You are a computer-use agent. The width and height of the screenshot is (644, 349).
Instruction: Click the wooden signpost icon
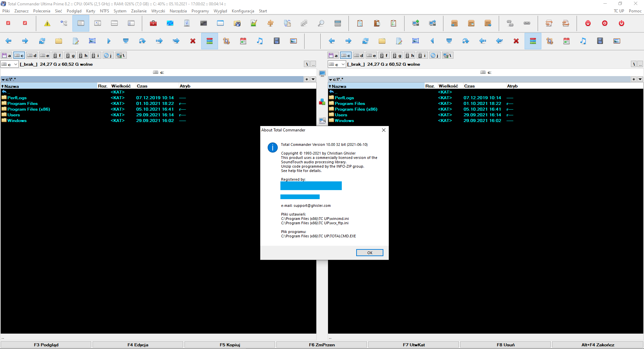271,23
